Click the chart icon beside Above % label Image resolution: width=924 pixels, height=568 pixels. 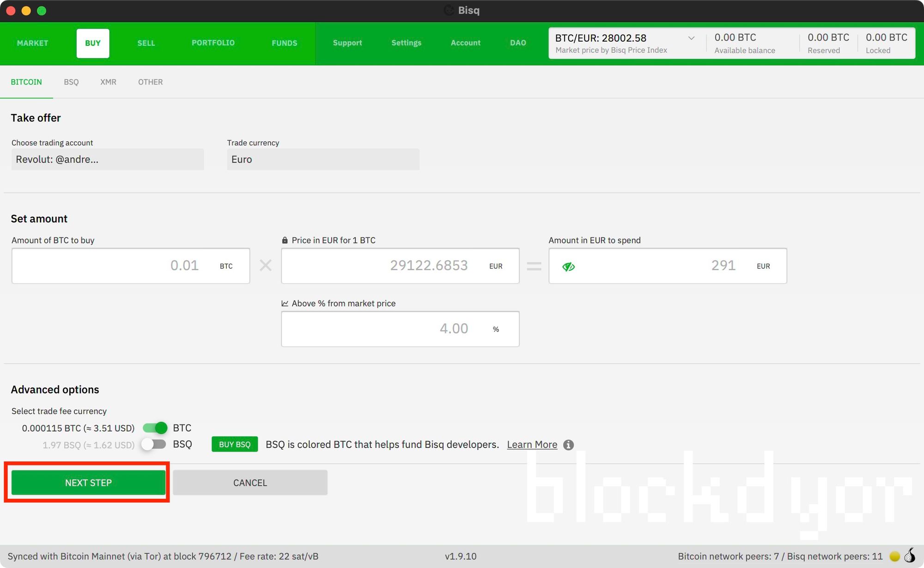(285, 303)
